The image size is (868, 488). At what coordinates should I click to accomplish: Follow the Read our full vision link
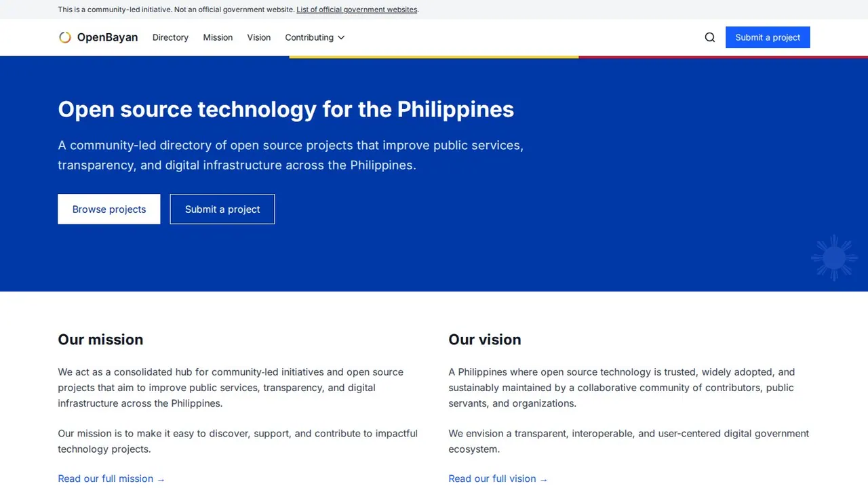click(498, 479)
